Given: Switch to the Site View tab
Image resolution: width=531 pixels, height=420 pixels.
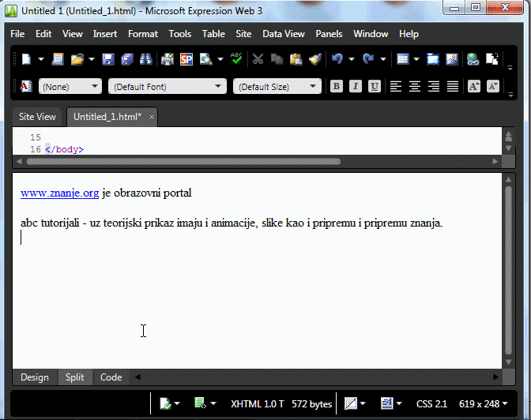Looking at the screenshot, I should pos(37,117).
